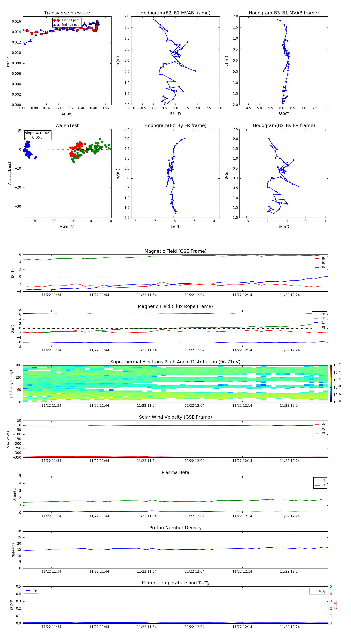Click the "B2(nT)" x-axis label
Viewport: 351px width, 644px height.
tap(175, 114)
